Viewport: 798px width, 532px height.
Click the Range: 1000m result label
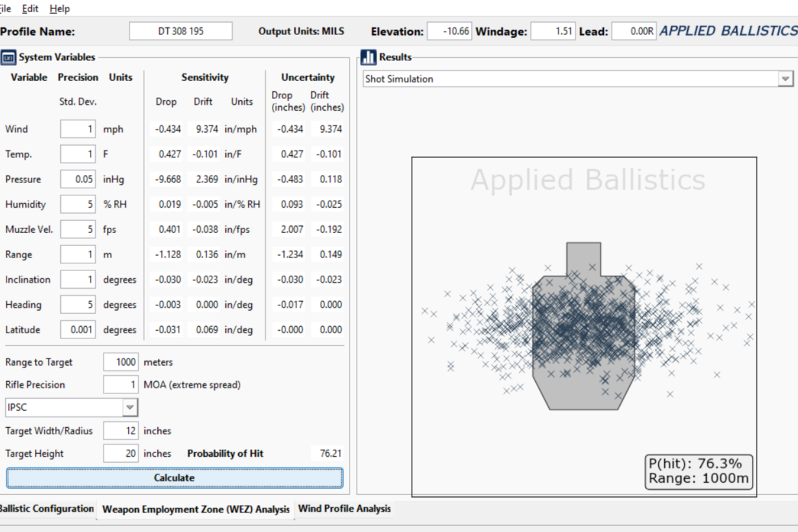[698, 480]
